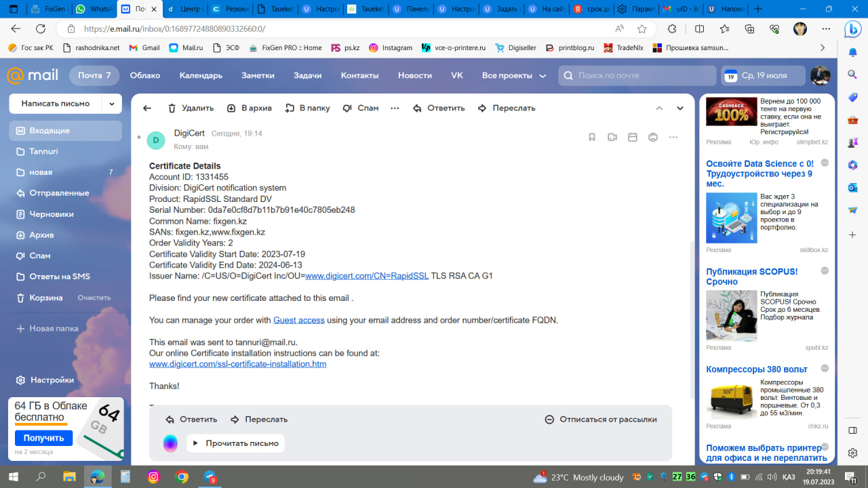Create a folder via Новая папка
868x488 pixels.
47,329
